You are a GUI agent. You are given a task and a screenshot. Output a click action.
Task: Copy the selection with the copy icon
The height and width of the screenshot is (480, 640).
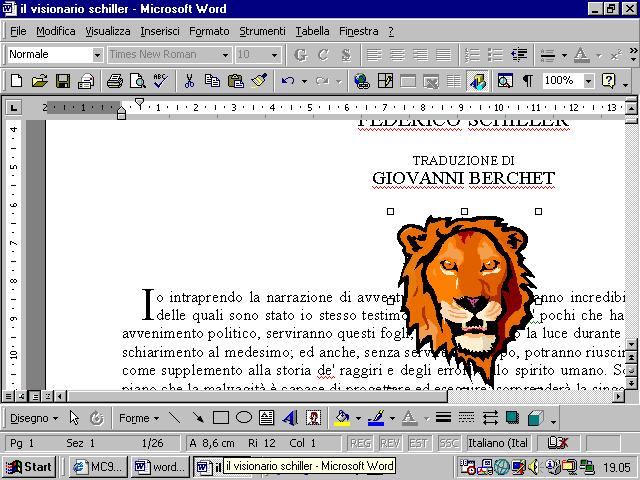click(x=212, y=81)
